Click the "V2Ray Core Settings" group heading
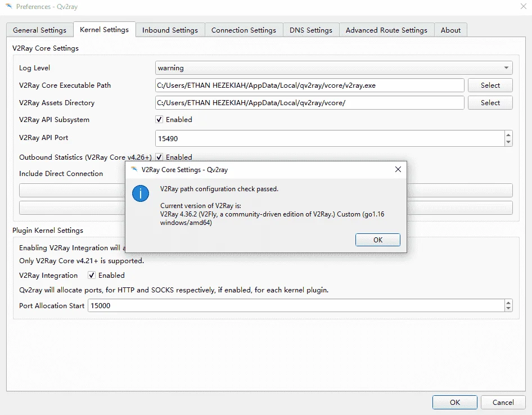 coord(46,48)
